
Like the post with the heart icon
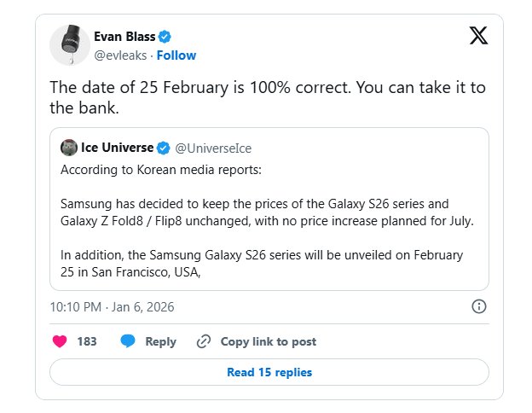click(60, 341)
